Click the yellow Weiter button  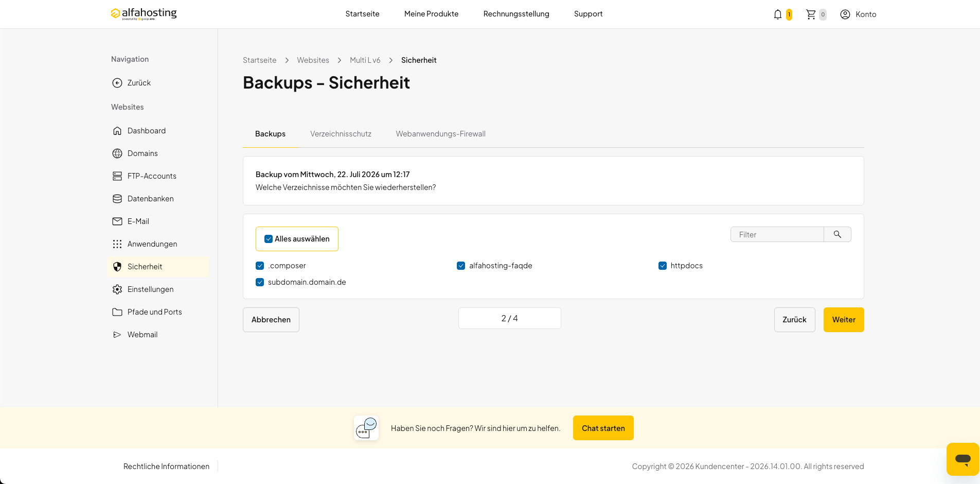[x=844, y=320]
